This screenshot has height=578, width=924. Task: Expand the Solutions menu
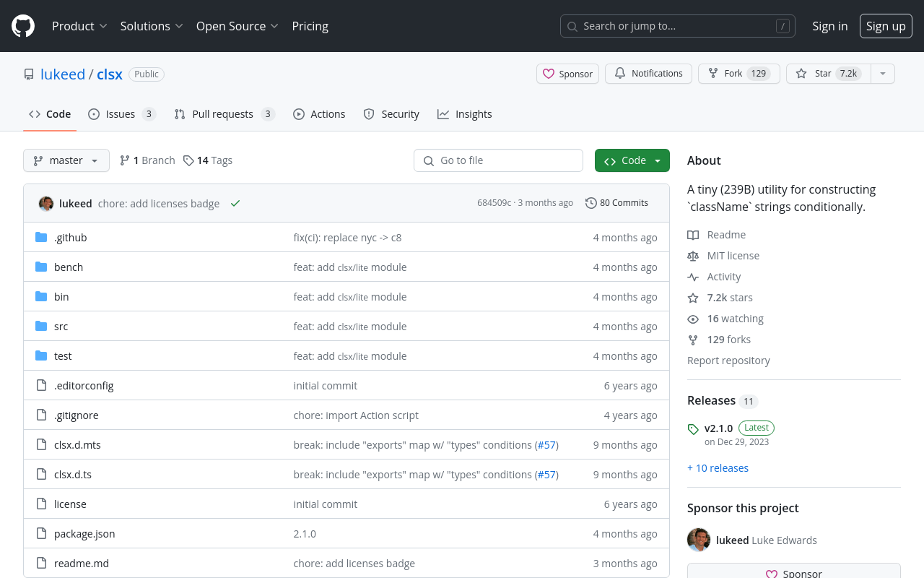tap(152, 26)
